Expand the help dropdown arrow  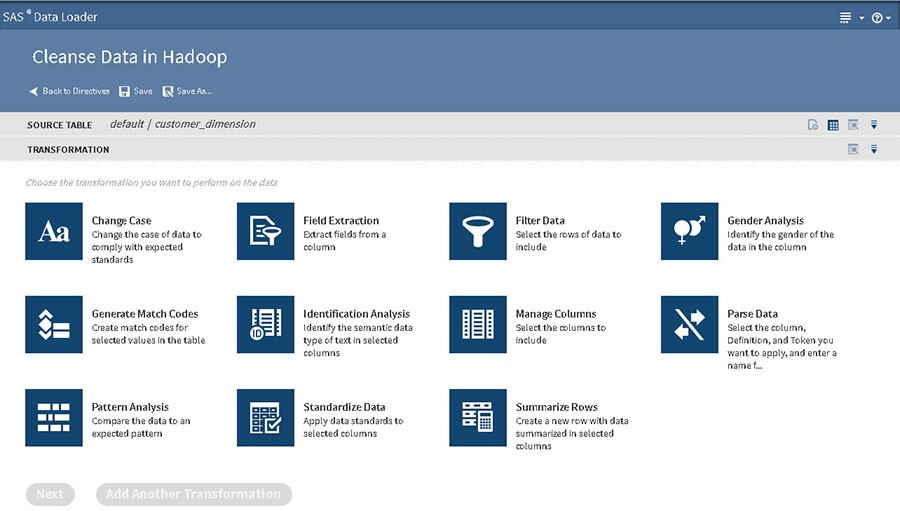click(x=888, y=18)
